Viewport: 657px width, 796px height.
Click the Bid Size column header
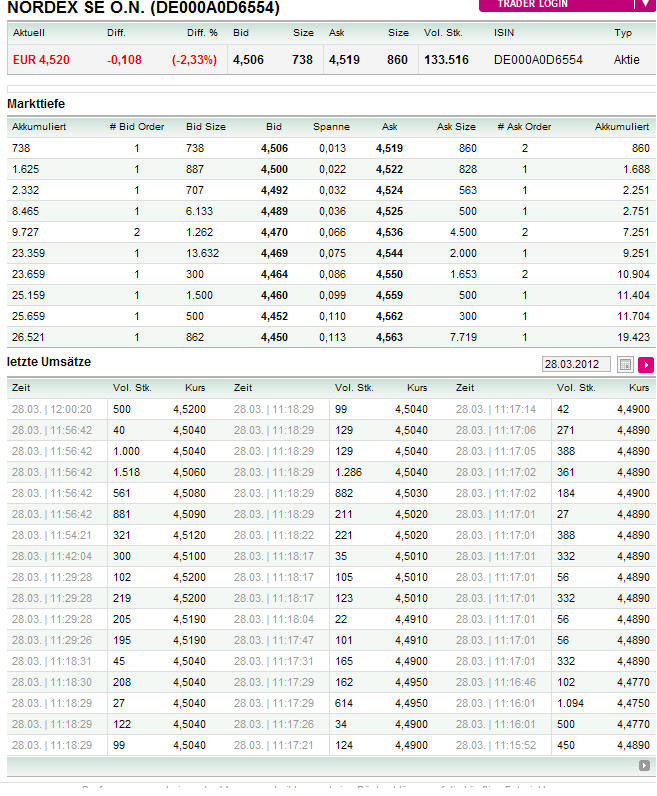tap(206, 127)
